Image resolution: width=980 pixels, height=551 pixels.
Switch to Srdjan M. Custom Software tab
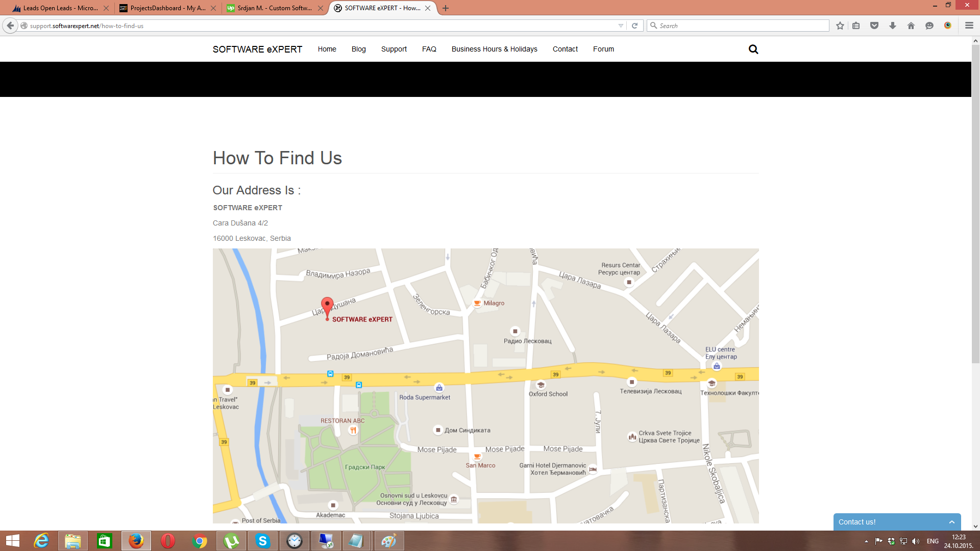tap(275, 8)
